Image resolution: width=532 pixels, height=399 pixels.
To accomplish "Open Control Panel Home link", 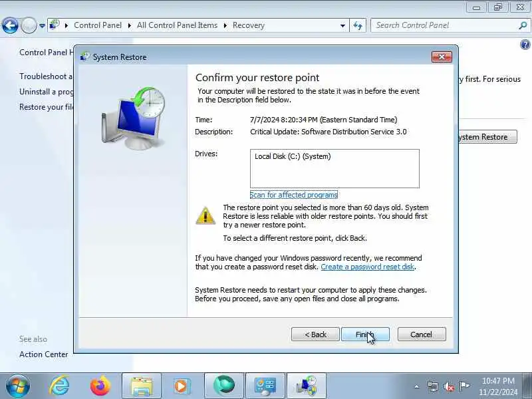I will point(46,53).
